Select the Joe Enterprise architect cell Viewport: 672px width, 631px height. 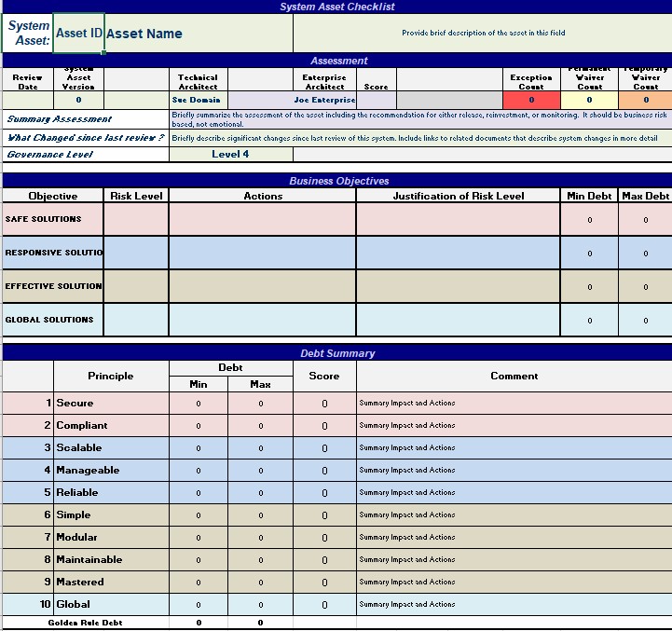point(324,100)
